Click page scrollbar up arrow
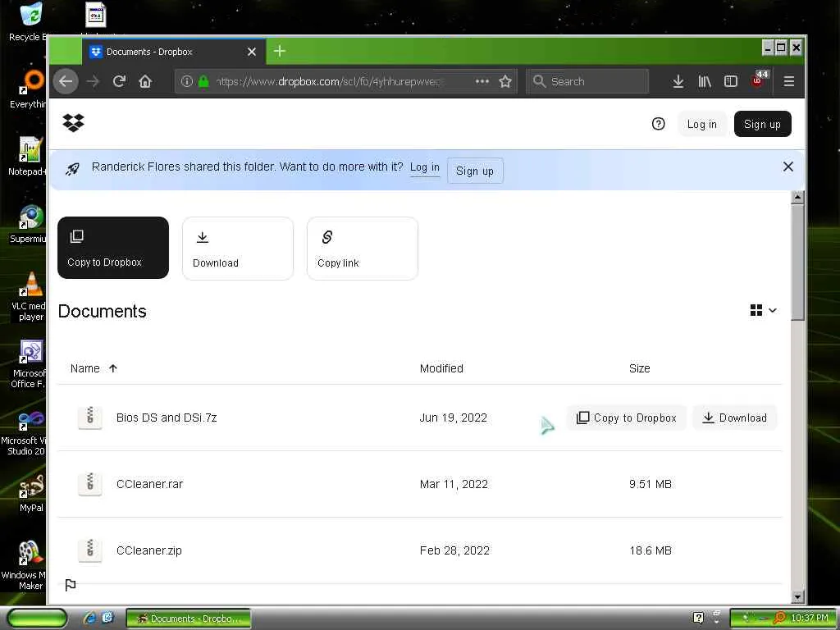 (x=797, y=197)
